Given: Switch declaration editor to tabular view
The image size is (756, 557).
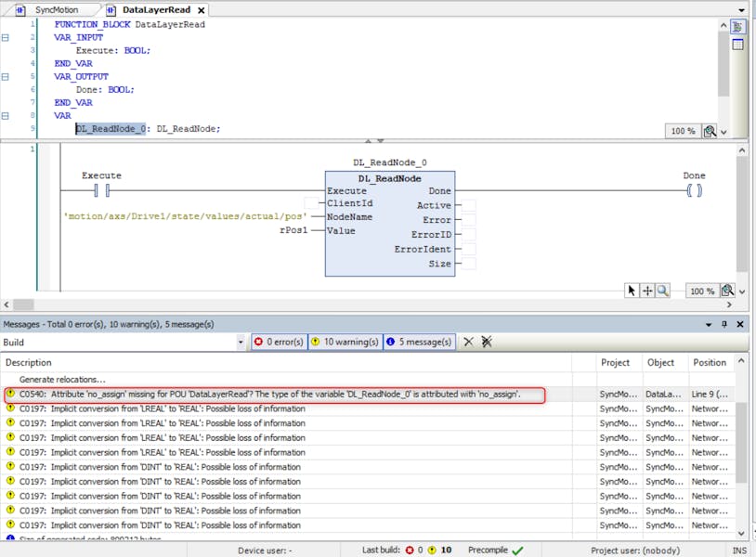Looking at the screenshot, I should click(737, 44).
